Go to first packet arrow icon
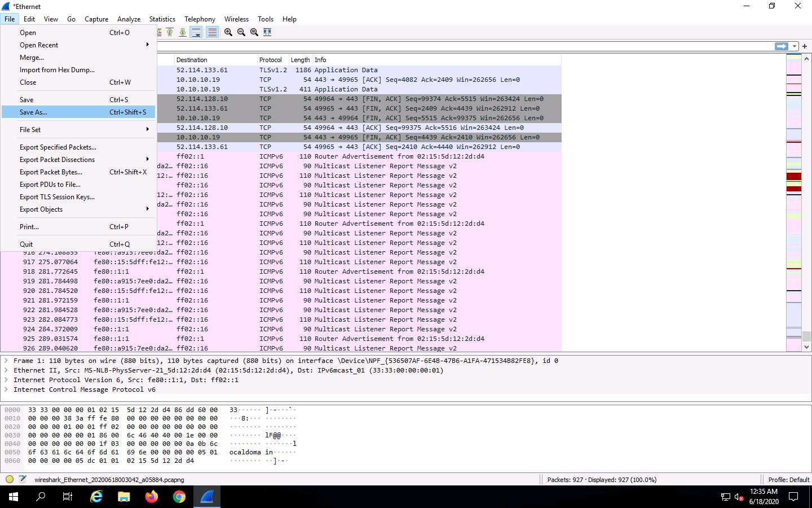 170,32
